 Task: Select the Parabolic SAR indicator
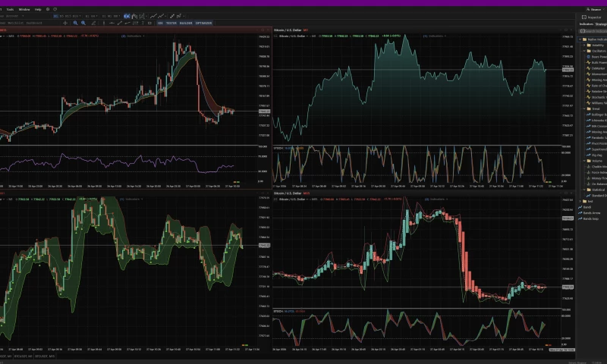596,138
